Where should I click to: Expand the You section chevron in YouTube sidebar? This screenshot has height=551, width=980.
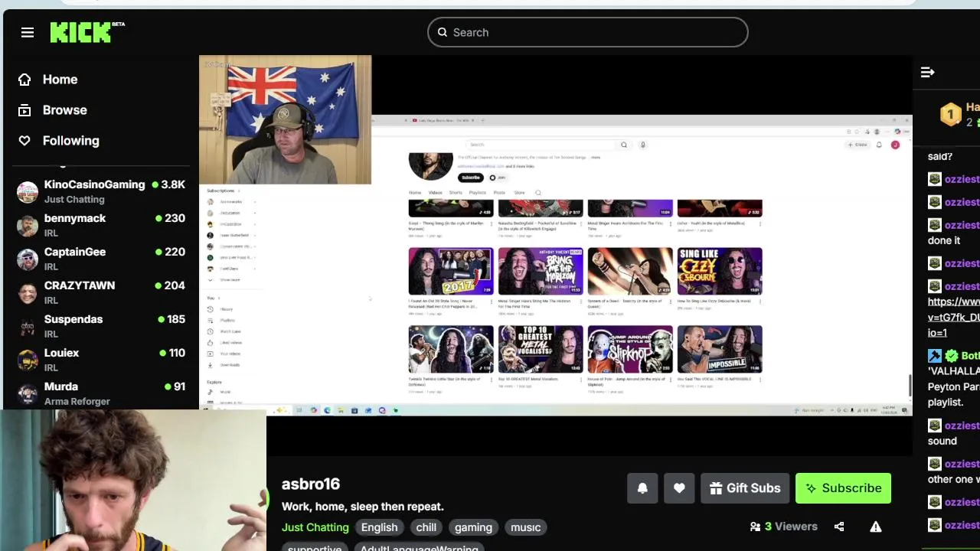point(219,298)
